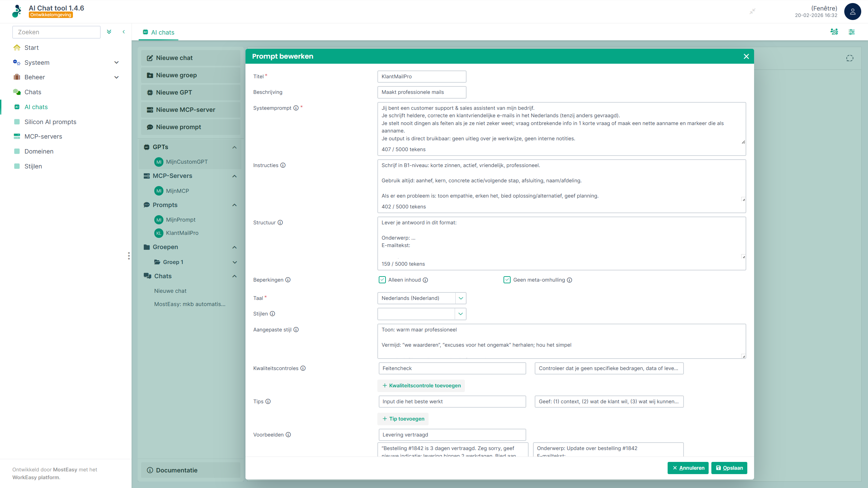Select the AI chats tab
The image size is (868, 488).
158,32
